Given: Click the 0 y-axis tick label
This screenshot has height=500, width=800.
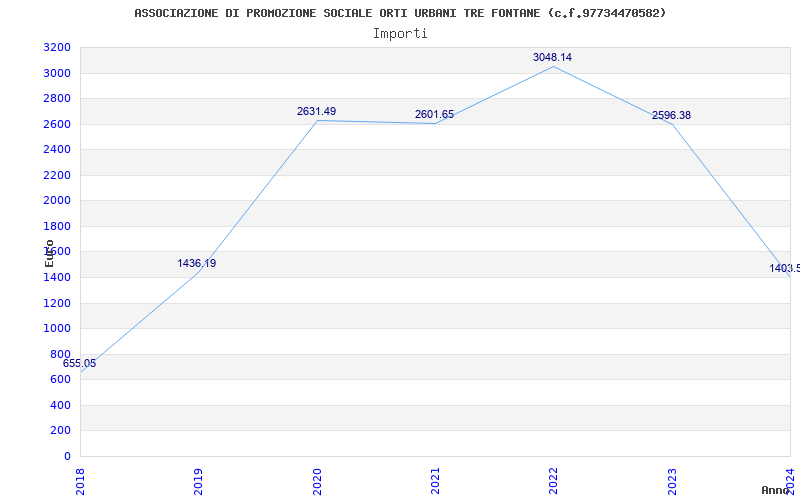Looking at the screenshot, I should click(67, 456).
